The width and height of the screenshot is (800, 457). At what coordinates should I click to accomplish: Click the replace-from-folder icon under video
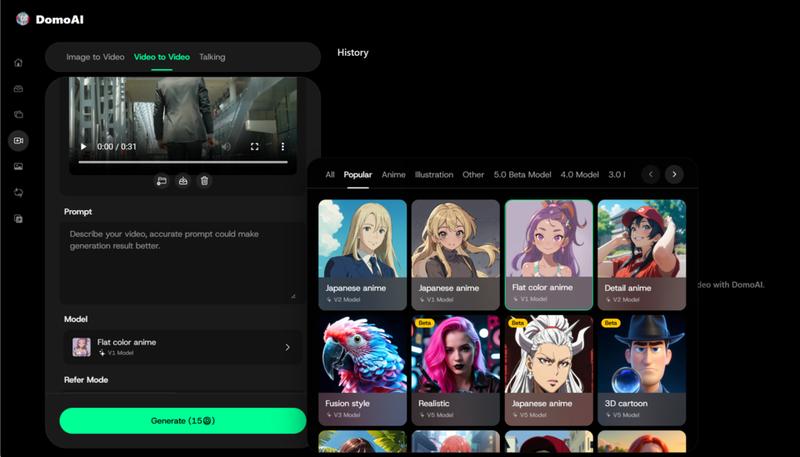[x=162, y=181]
